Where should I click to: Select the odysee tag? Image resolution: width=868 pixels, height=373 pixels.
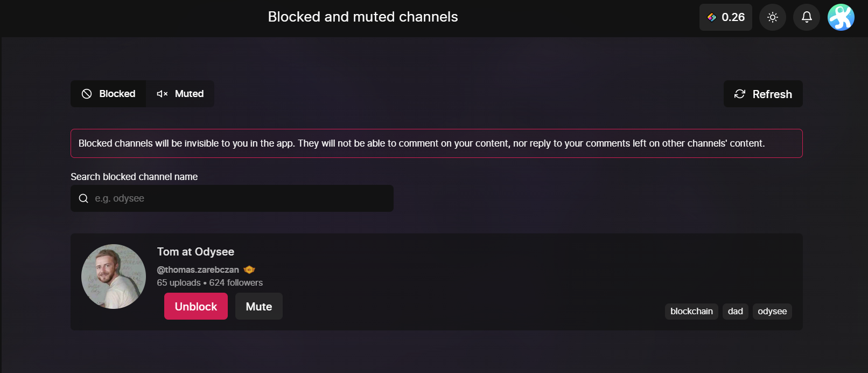[772, 311]
